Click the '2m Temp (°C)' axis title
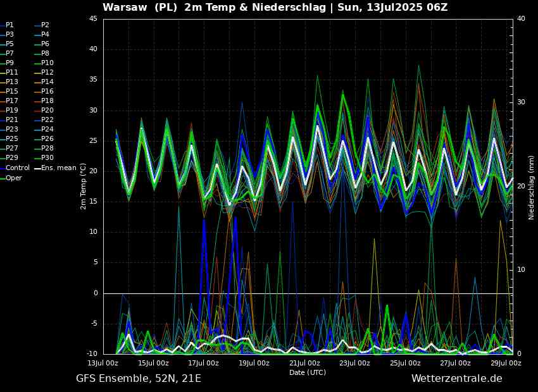The height and width of the screenshot is (392, 538). coord(84,187)
